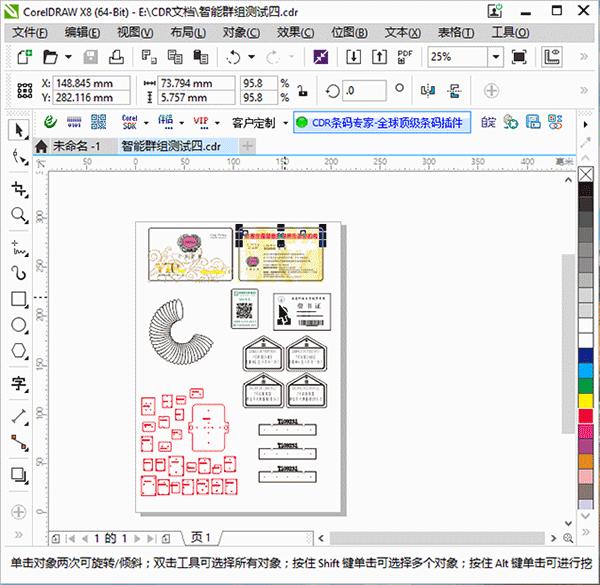
Task: Open the zoom level dropdown arrow
Action: pos(496,57)
